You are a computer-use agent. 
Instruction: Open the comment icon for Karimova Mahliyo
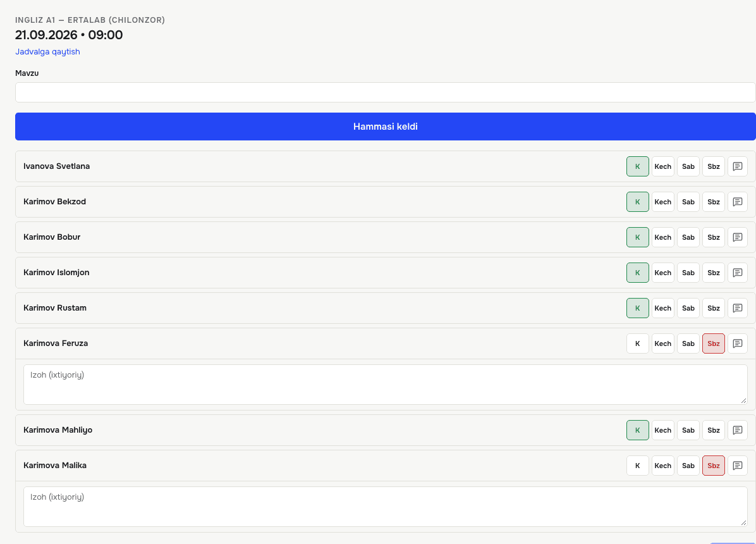coord(737,430)
